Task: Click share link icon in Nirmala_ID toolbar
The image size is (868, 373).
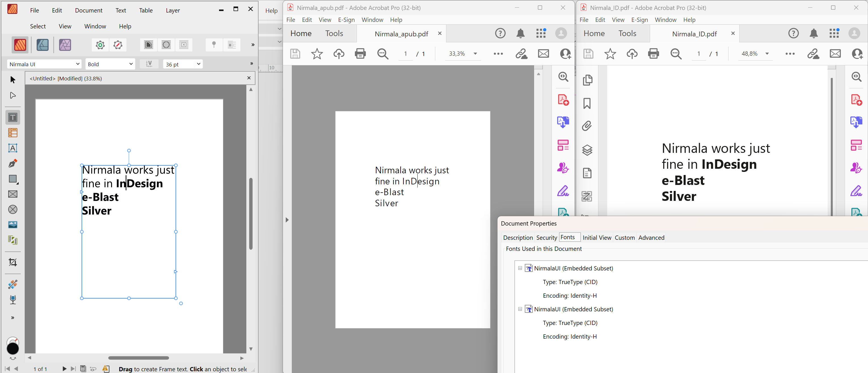Action: [x=813, y=54]
